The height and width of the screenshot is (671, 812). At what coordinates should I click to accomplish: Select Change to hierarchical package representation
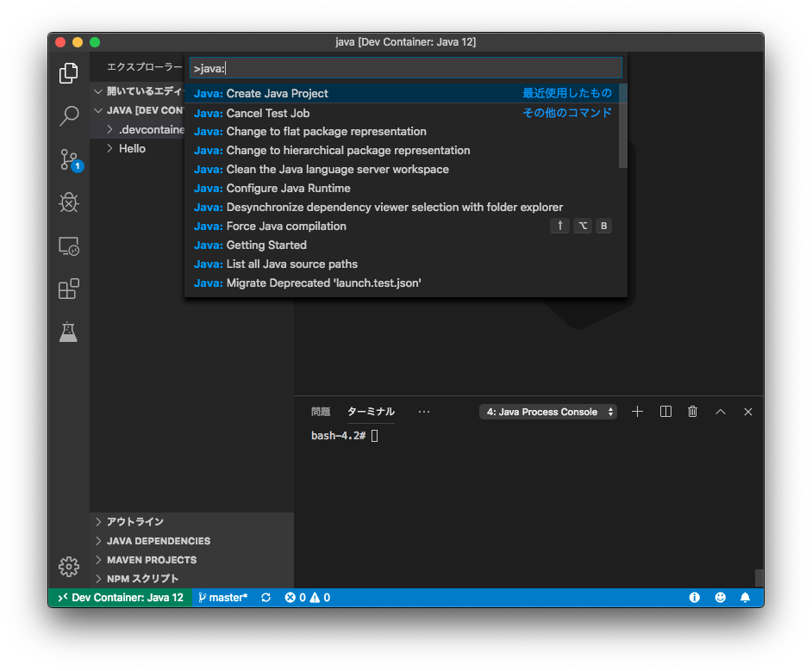tap(402, 151)
